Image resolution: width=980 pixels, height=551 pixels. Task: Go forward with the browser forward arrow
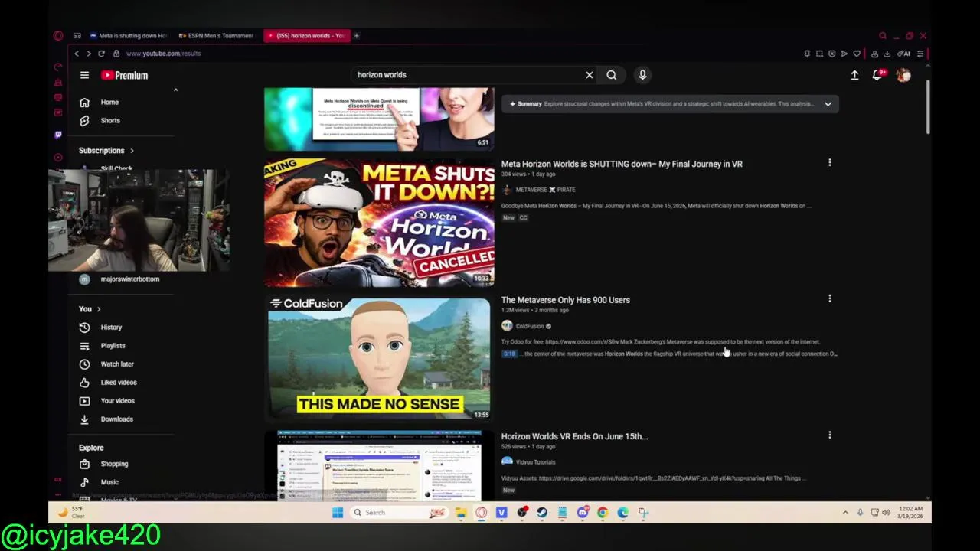point(89,54)
